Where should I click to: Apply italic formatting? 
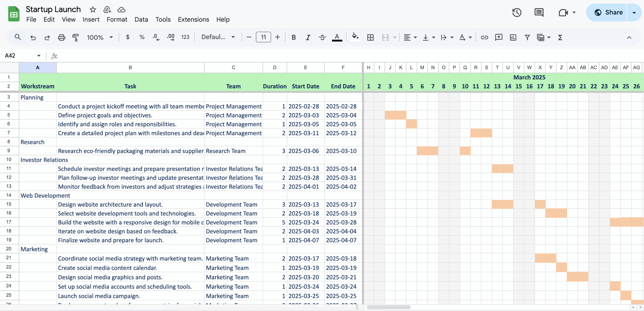point(307,37)
